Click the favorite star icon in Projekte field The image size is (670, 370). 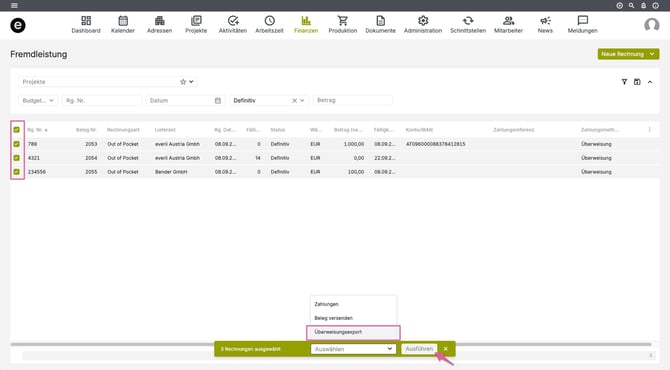tap(183, 82)
